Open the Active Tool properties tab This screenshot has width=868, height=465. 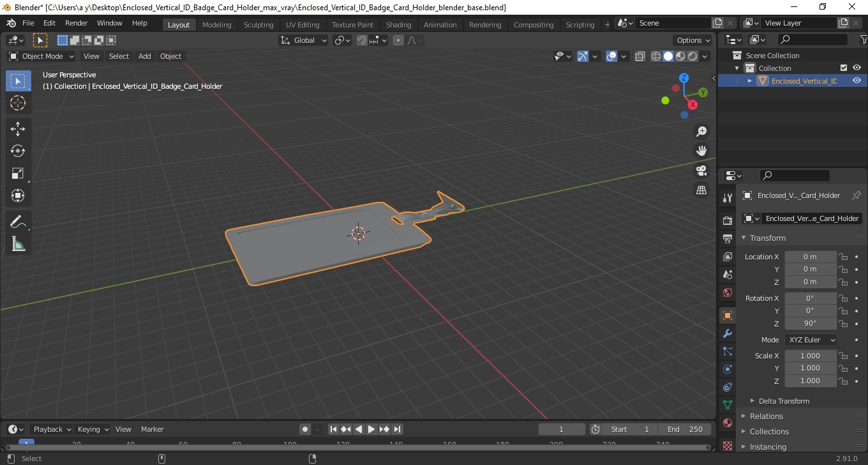pyautogui.click(x=727, y=197)
